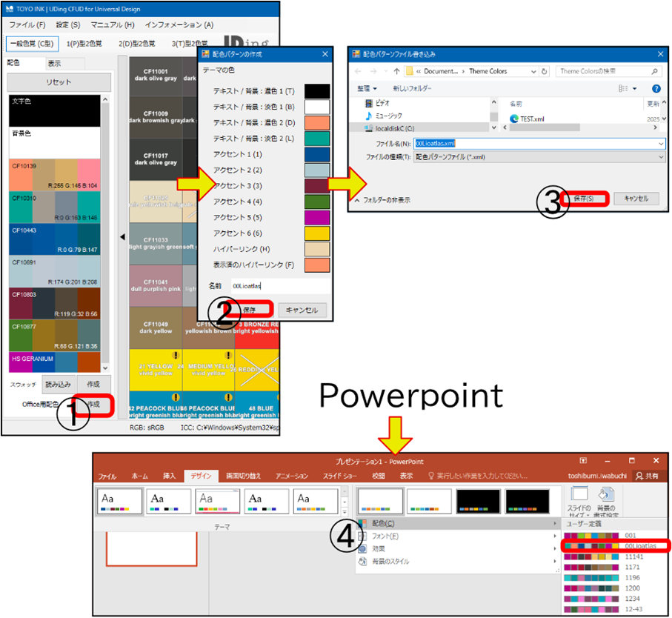
Task: Switch to 1(P)型2色覚 vision mode
Action: pos(84,44)
